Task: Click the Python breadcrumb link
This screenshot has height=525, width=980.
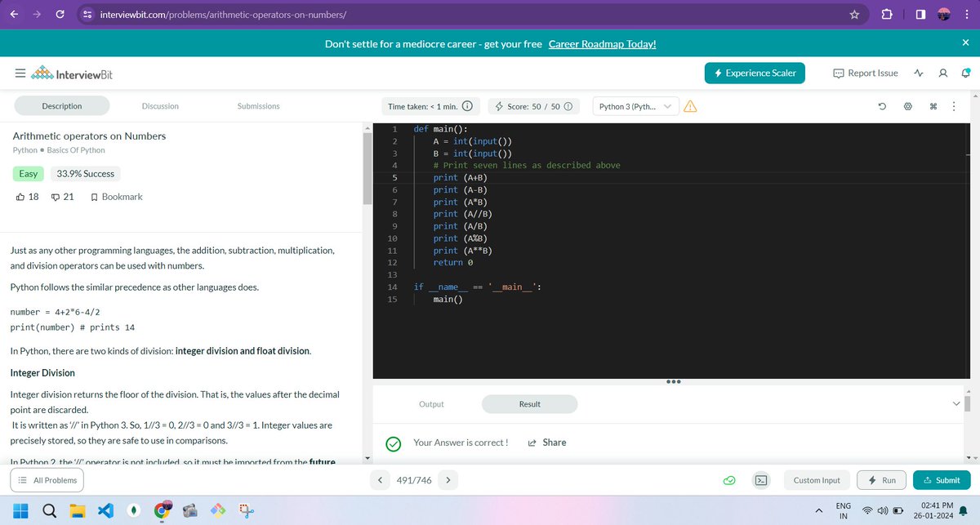Action: click(x=25, y=150)
